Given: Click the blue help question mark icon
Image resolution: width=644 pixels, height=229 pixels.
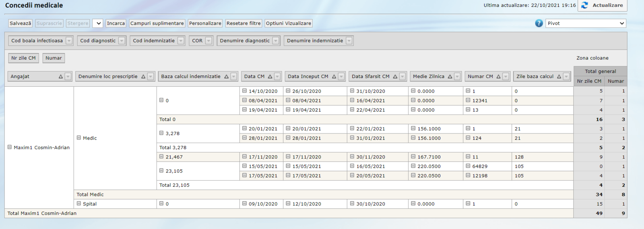Looking at the screenshot, I should 539,23.
